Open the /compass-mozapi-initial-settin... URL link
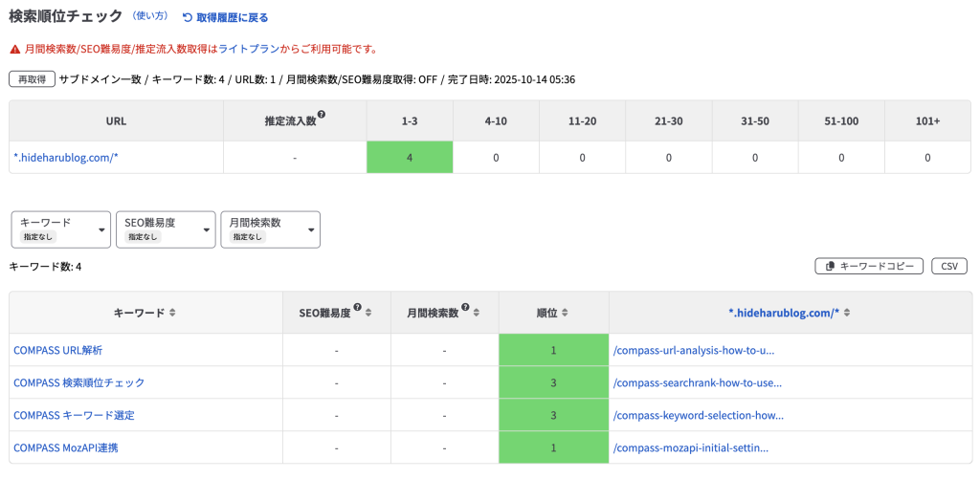Viewport: 980px width, 479px height. tap(690, 447)
